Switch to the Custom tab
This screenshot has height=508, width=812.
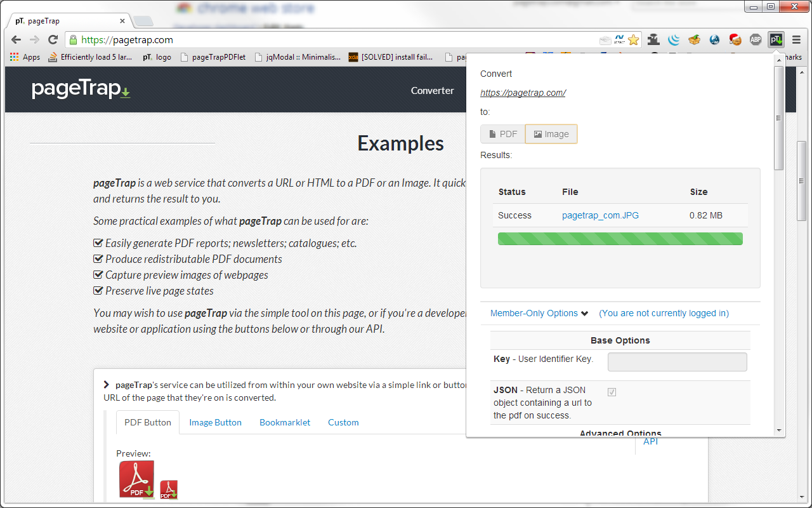click(x=343, y=422)
